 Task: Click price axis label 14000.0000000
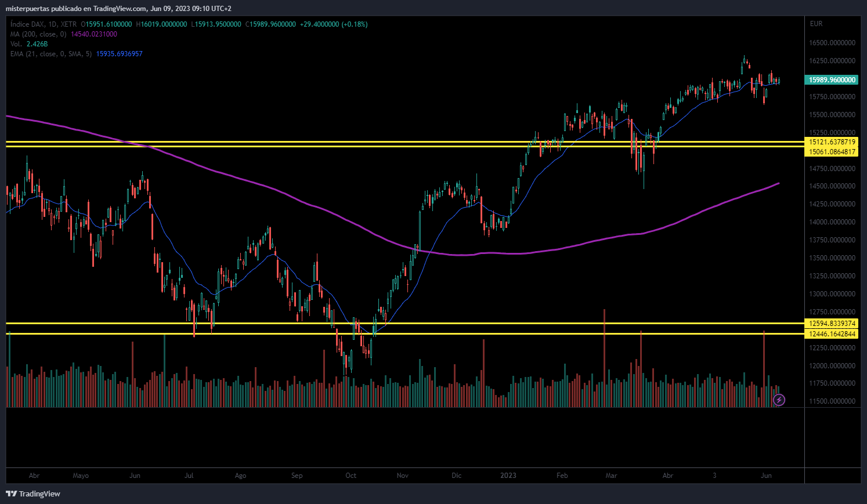(832, 222)
